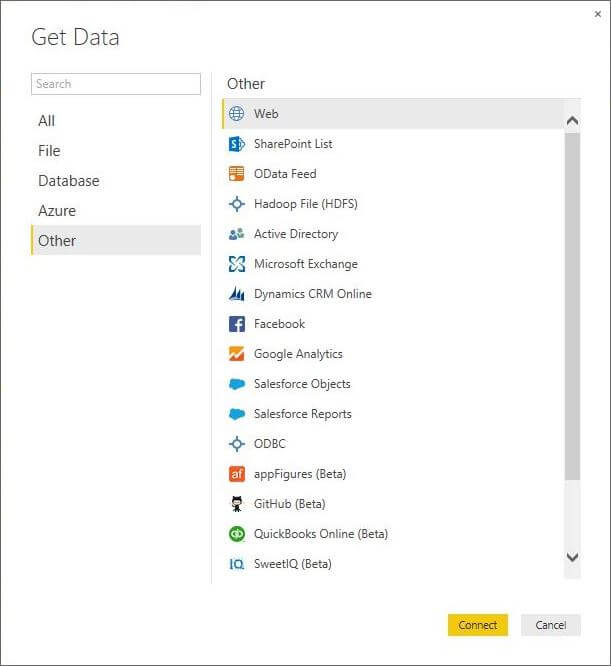Click the OData Feed icon
This screenshot has height=666, width=611.
coord(237,174)
